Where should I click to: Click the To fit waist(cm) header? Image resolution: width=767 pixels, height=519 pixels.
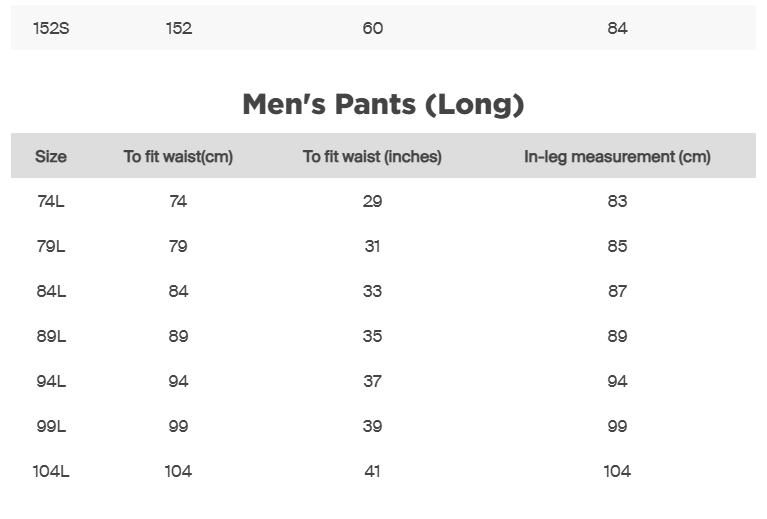(x=178, y=157)
